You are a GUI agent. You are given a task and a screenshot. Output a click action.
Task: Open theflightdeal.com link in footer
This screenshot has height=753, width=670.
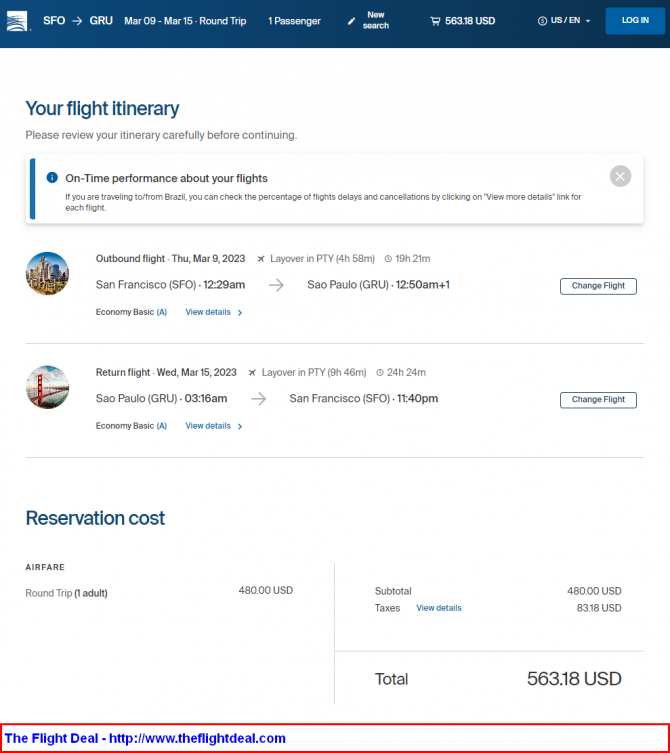(197, 738)
